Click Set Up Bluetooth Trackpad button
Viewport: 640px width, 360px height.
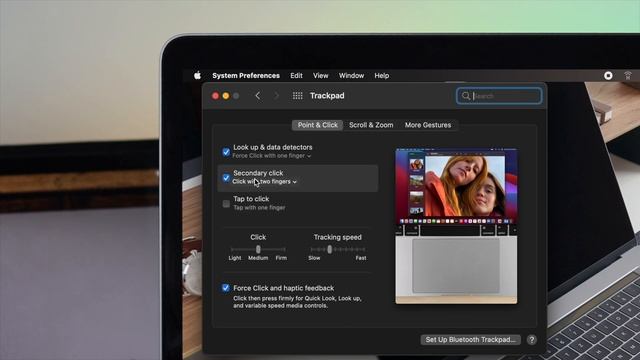click(x=471, y=340)
